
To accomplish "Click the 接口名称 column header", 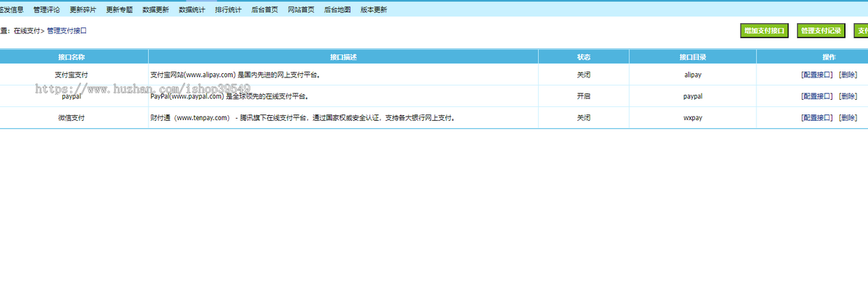I will [x=72, y=56].
